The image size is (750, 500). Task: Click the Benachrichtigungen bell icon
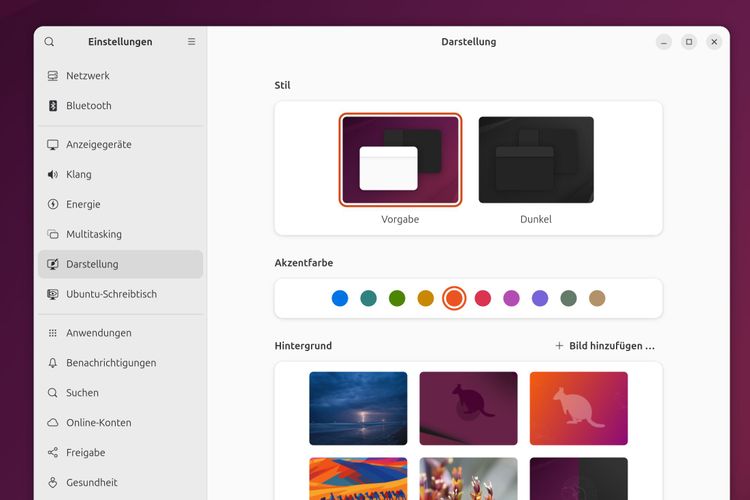[53, 363]
